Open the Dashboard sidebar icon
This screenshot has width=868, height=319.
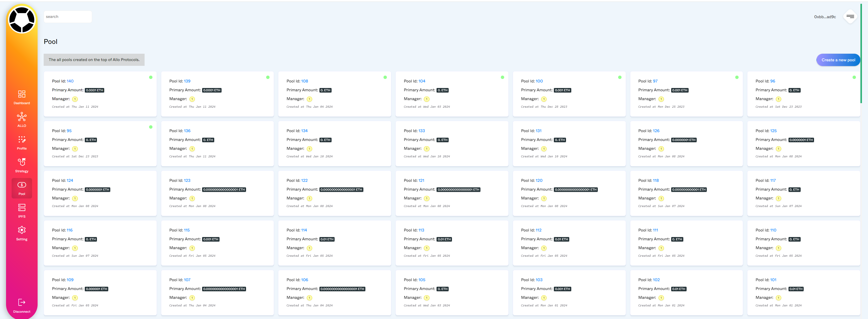(x=21, y=94)
